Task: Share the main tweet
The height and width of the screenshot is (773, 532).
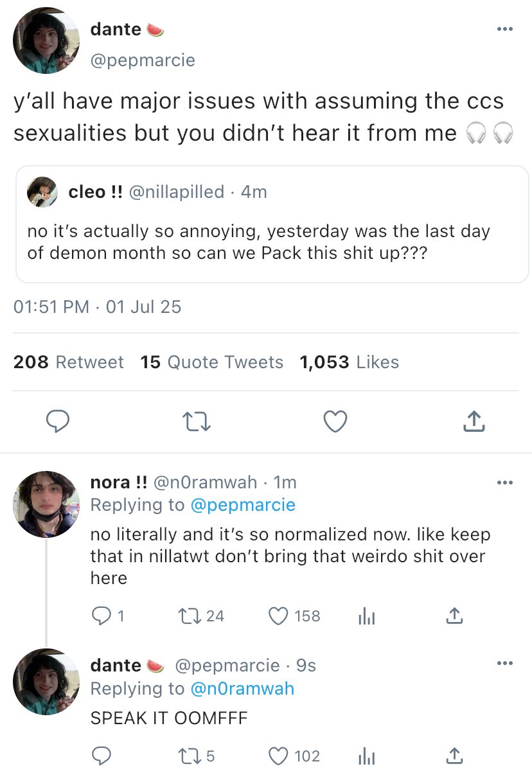Action: click(473, 422)
